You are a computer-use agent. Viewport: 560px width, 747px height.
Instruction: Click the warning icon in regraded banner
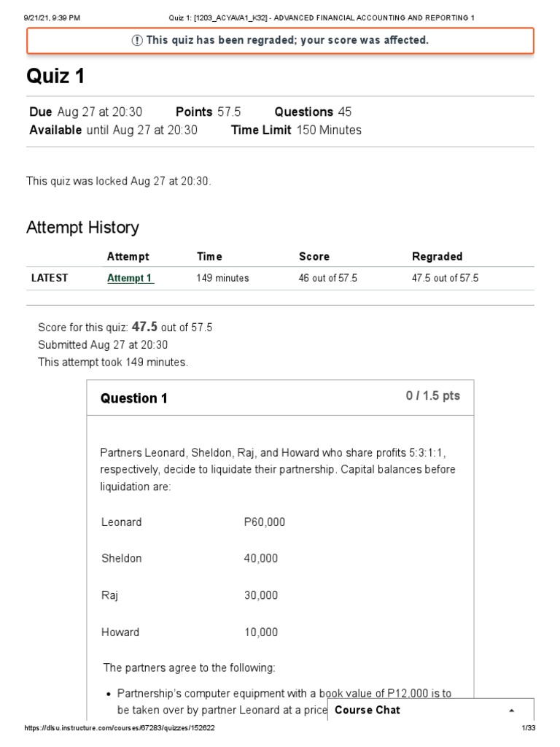pos(136,41)
